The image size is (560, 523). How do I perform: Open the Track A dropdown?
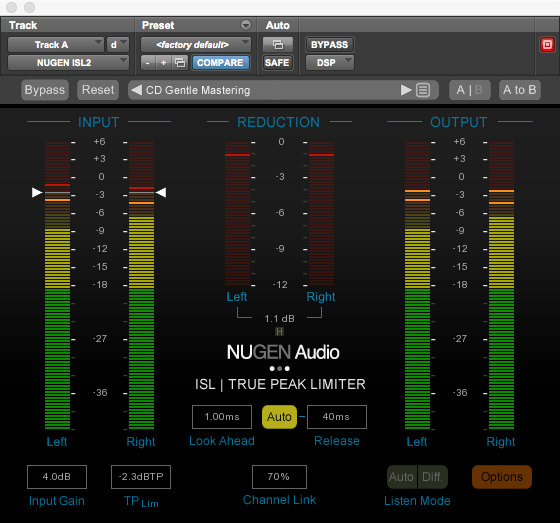(56, 45)
